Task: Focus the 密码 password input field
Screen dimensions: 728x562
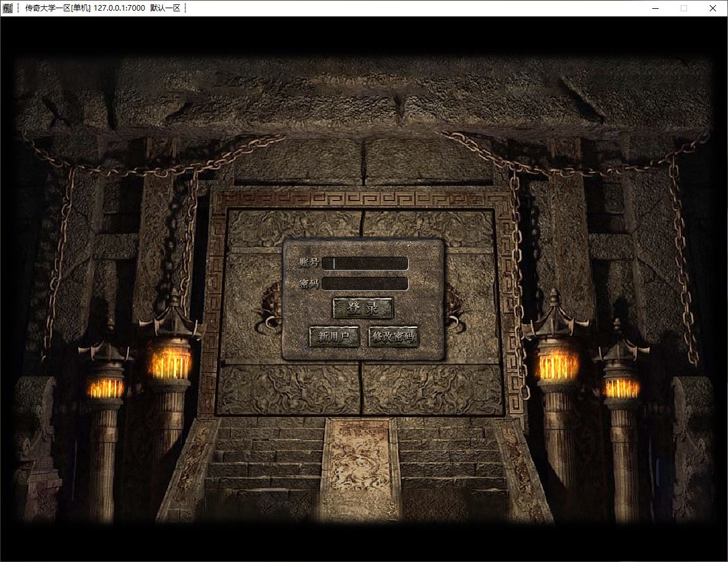Action: (365, 284)
